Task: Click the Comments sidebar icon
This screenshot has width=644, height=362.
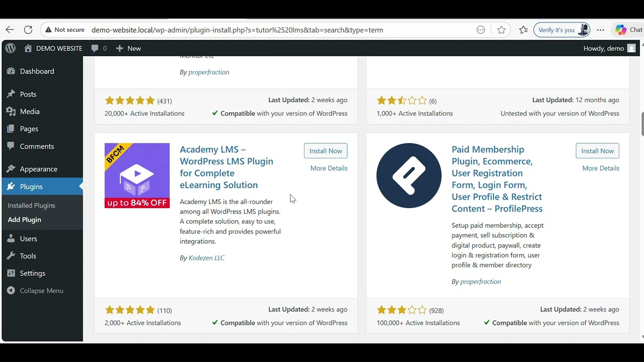Action: [11, 146]
